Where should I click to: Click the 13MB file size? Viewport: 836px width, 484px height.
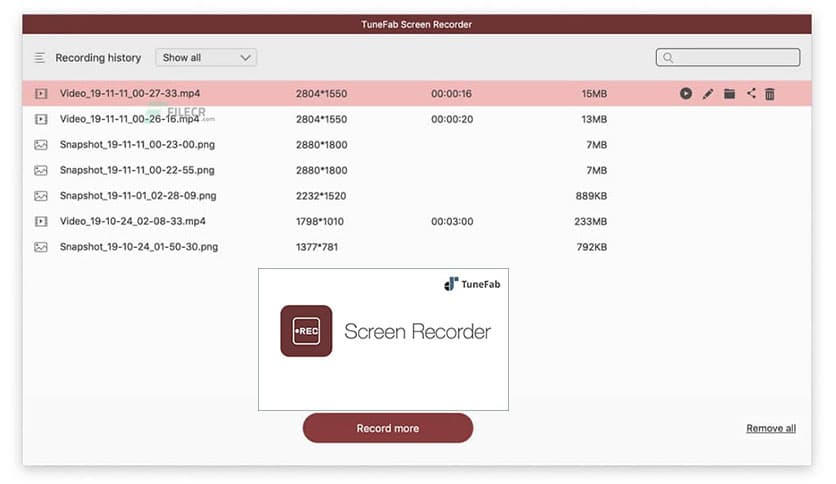(594, 119)
